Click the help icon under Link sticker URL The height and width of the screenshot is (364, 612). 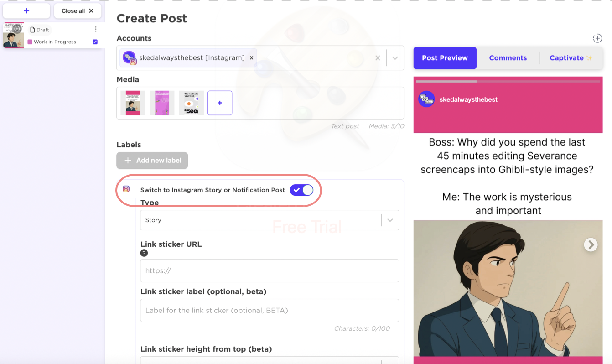click(x=144, y=253)
